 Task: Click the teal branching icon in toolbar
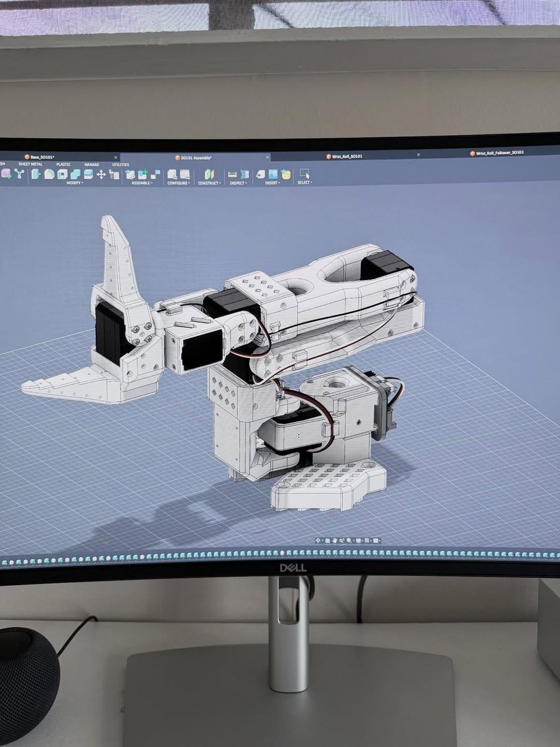coord(20,174)
